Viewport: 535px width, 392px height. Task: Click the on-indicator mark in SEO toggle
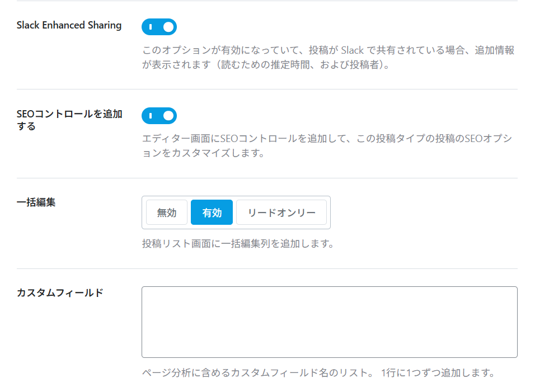click(151, 116)
